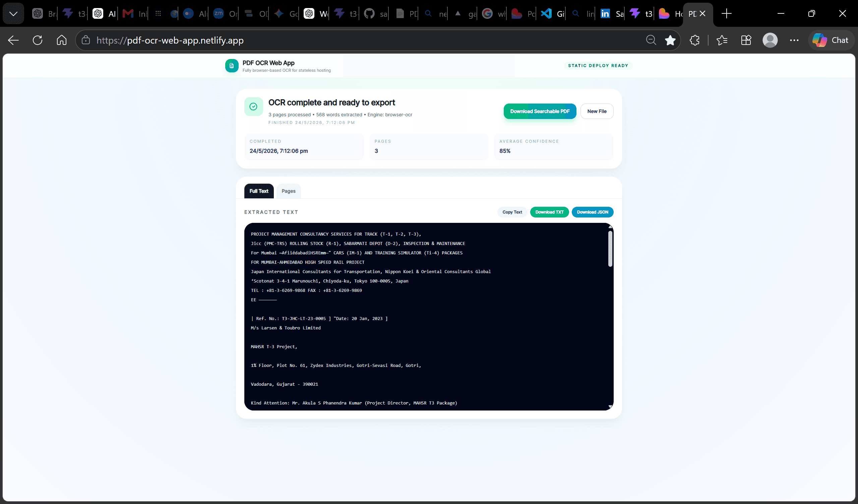Open the LinkedIn tab
This screenshot has width=858, height=504.
(x=612, y=14)
